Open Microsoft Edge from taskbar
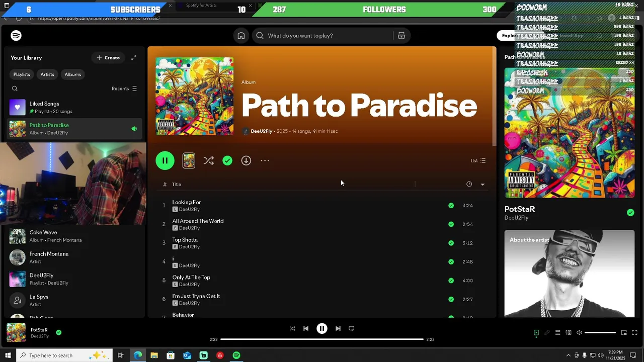This screenshot has height=362, width=644. 137,355
